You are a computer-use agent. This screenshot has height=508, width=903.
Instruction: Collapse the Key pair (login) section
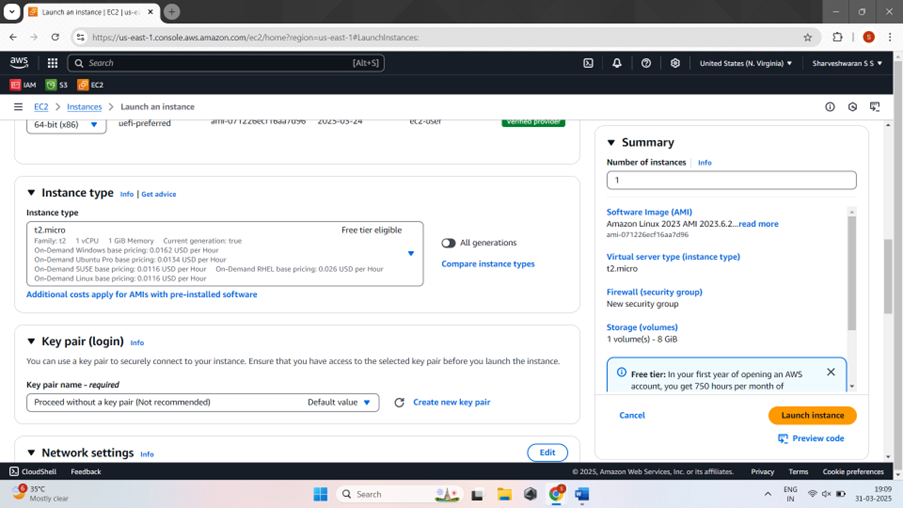click(31, 342)
